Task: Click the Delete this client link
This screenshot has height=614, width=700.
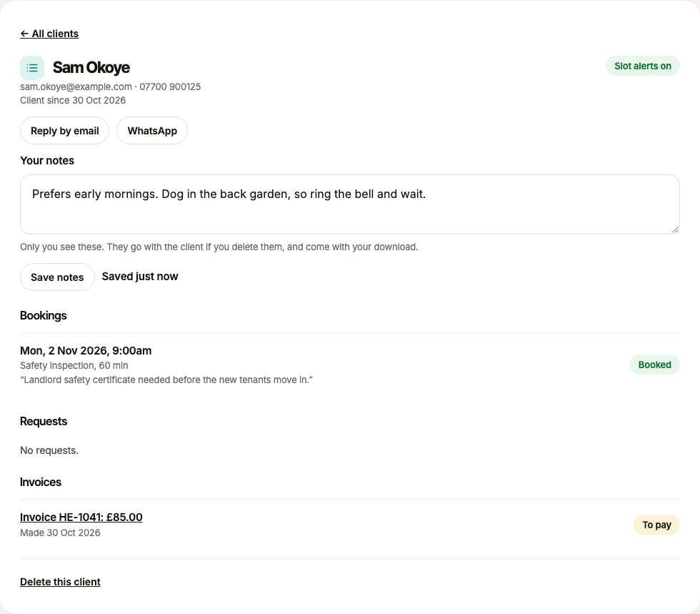Action: (60, 582)
